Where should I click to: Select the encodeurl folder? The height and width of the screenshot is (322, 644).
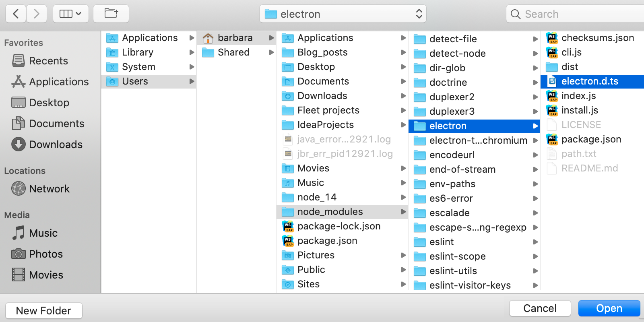point(474,155)
